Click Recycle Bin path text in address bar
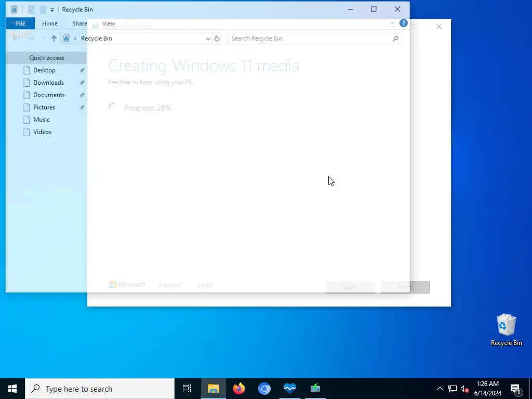Viewport: 532px width, 399px height. 96,38
